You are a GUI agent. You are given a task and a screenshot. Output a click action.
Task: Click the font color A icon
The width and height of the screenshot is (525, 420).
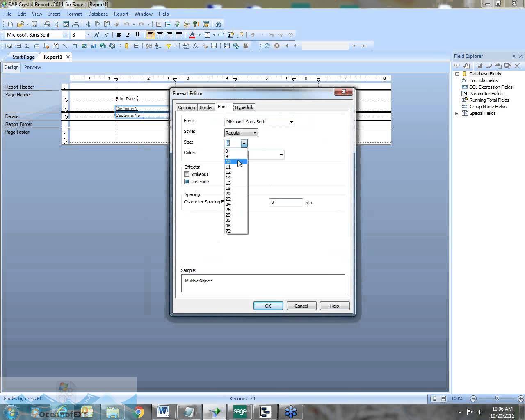pyautogui.click(x=192, y=35)
